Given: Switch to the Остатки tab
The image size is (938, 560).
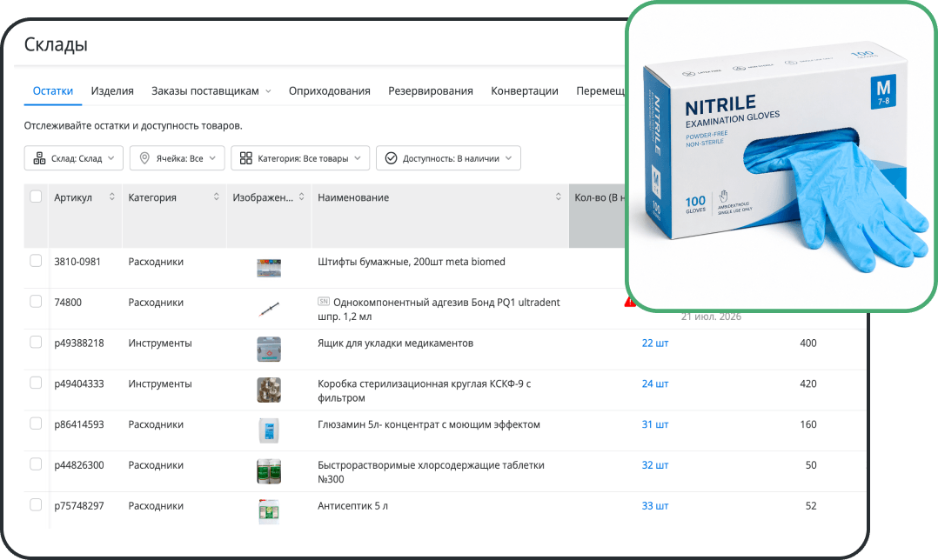Looking at the screenshot, I should pyautogui.click(x=52, y=90).
